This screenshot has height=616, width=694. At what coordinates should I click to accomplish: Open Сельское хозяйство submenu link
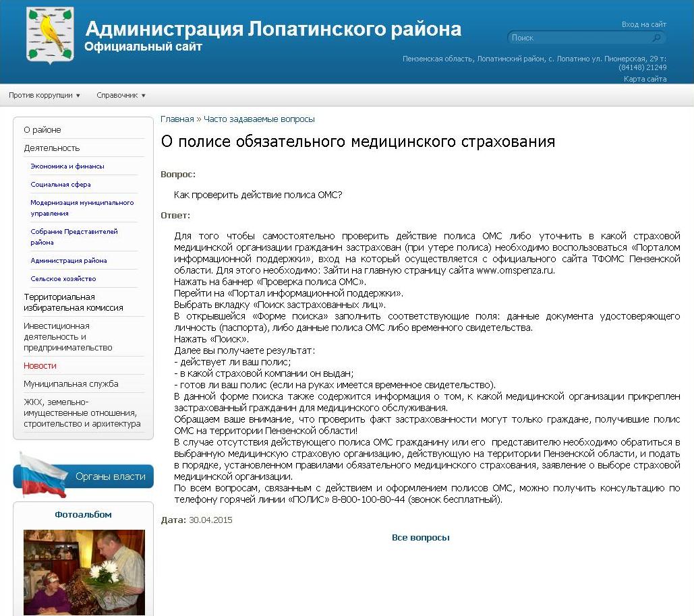point(63,278)
